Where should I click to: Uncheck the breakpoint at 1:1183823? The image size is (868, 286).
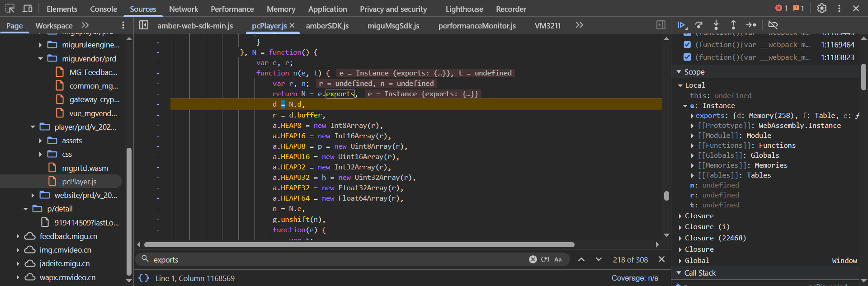point(687,57)
